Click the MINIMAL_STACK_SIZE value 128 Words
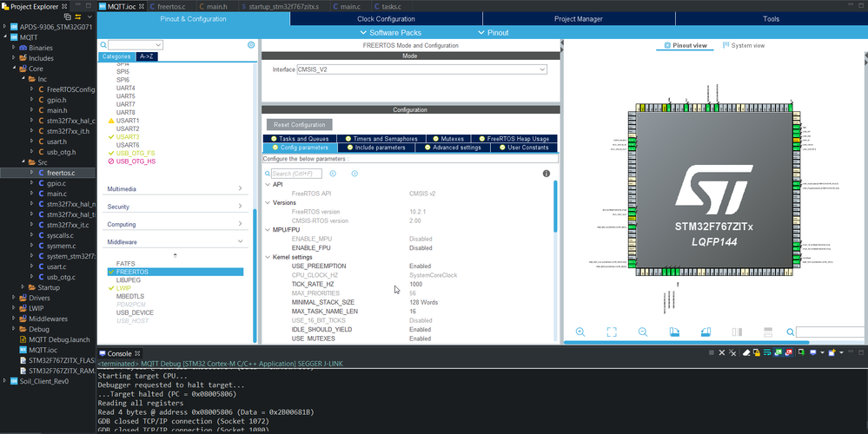 [423, 302]
